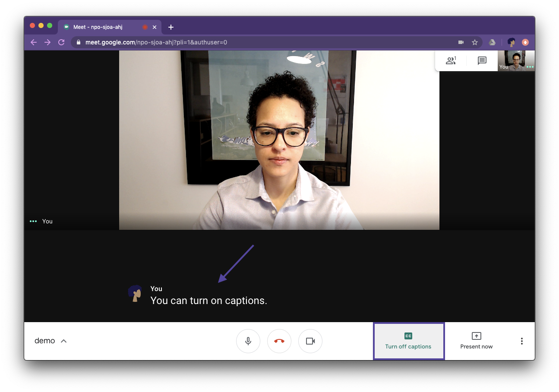
Task: Open options via three dots beside the You label
Action: [x=33, y=221]
